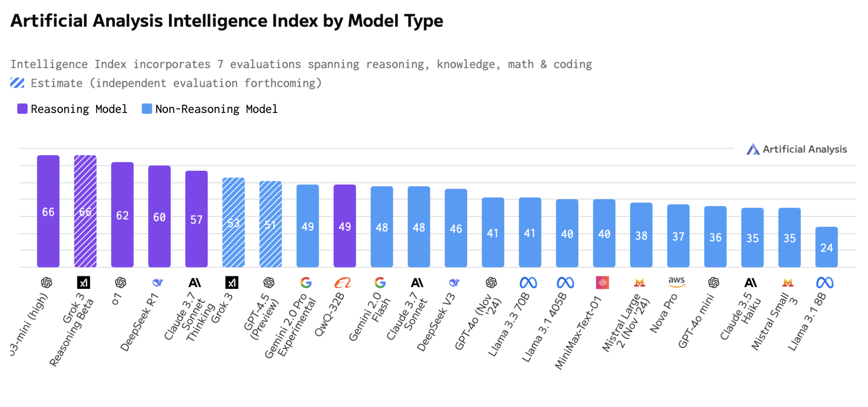Viewport: 868px width, 407px height.
Task: Click the OpenAI logo under o3-mini (high) bar
Action: click(47, 283)
